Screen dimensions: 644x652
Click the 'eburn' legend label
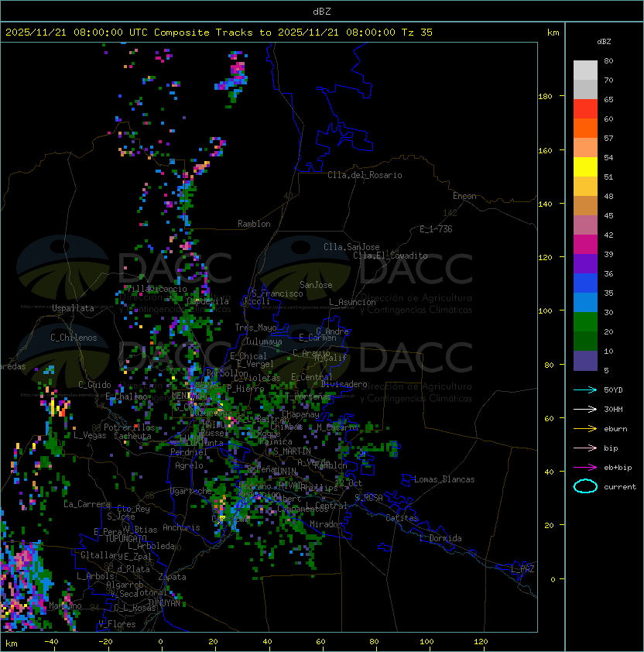[615, 429]
